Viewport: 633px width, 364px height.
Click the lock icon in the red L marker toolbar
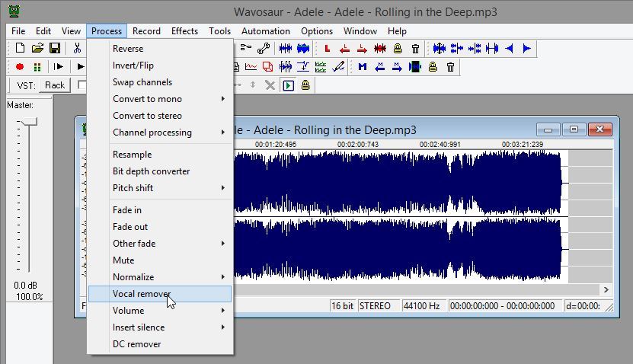pyautogui.click(x=398, y=49)
